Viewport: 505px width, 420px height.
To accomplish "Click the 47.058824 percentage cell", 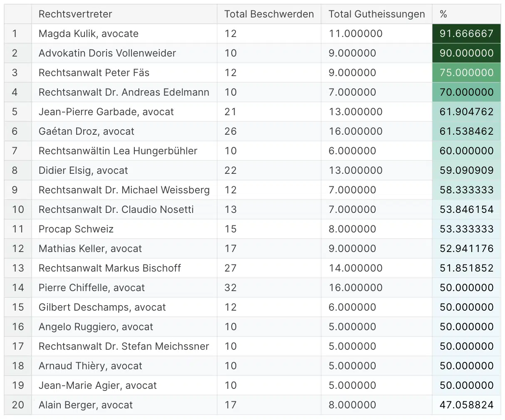I will coord(466,405).
